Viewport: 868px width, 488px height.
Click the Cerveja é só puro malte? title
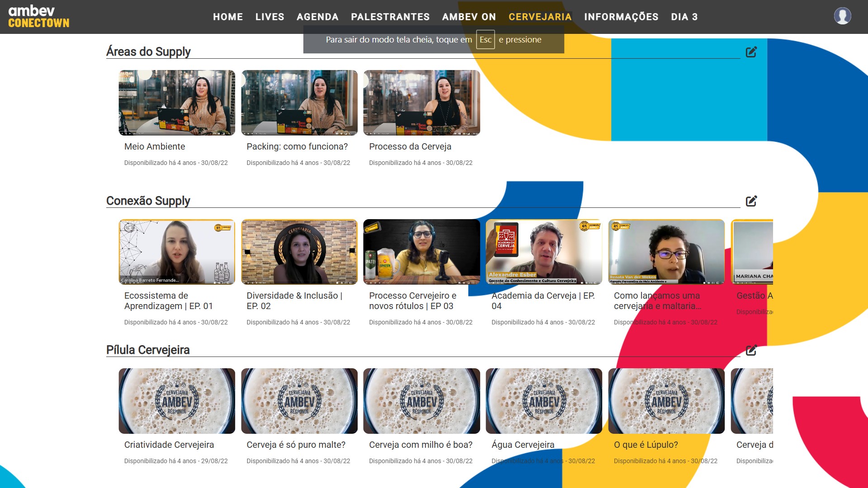[x=296, y=445]
